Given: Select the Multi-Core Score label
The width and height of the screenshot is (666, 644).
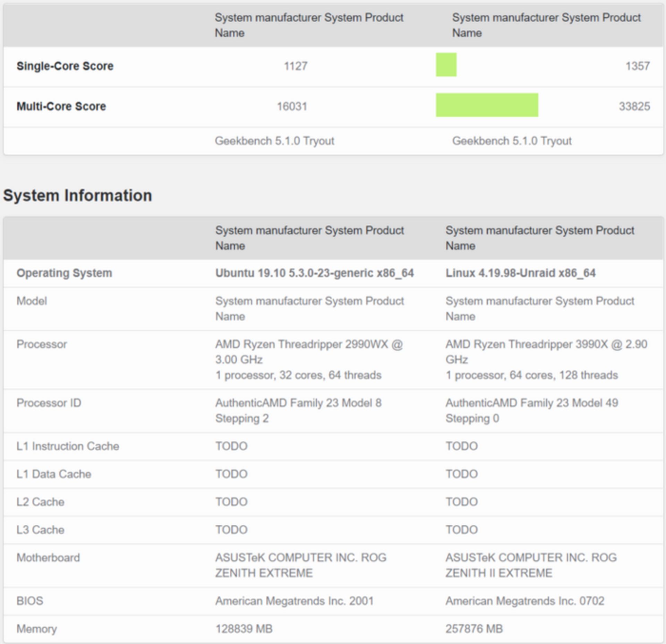Looking at the screenshot, I should point(61,106).
